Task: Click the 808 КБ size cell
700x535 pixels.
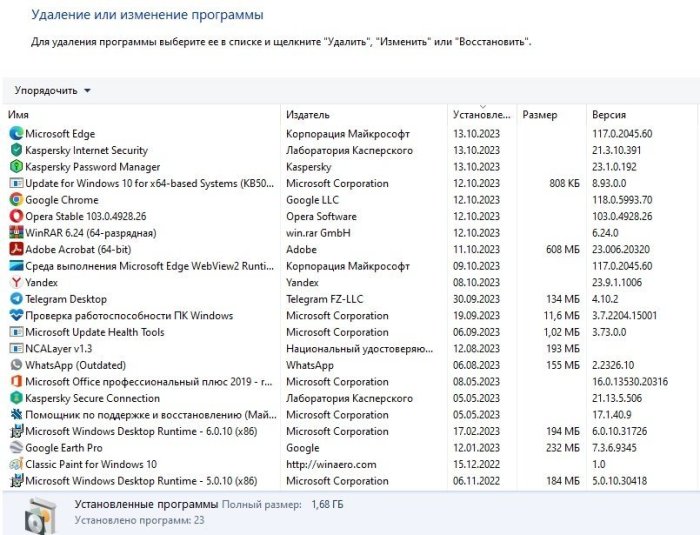Action: [x=564, y=183]
